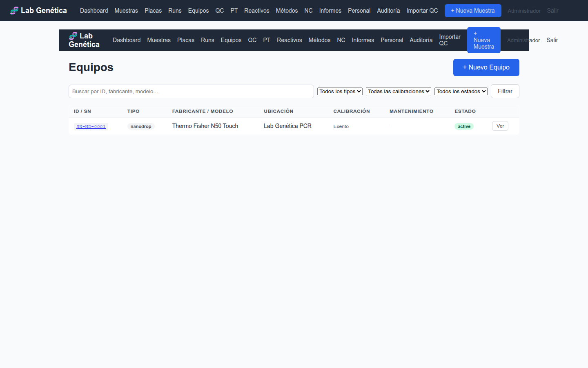Open Métodos in the top navbar
This screenshot has width=588, height=368.
click(287, 11)
